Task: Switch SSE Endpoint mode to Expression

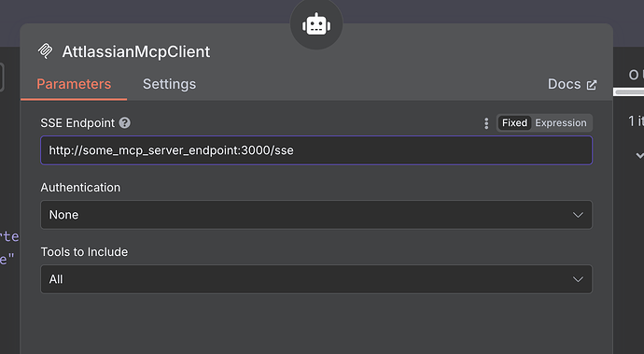Action: tap(561, 123)
